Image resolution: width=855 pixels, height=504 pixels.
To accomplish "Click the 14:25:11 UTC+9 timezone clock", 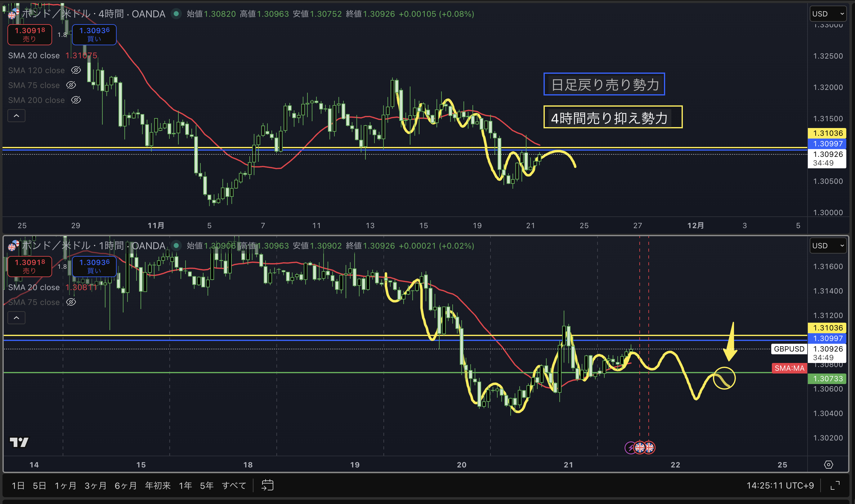I will (780, 486).
